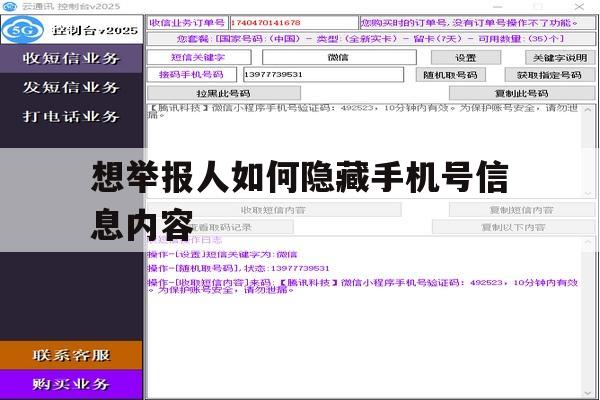Click 复制短信内容 button
The image size is (600, 400).
tap(522, 210)
